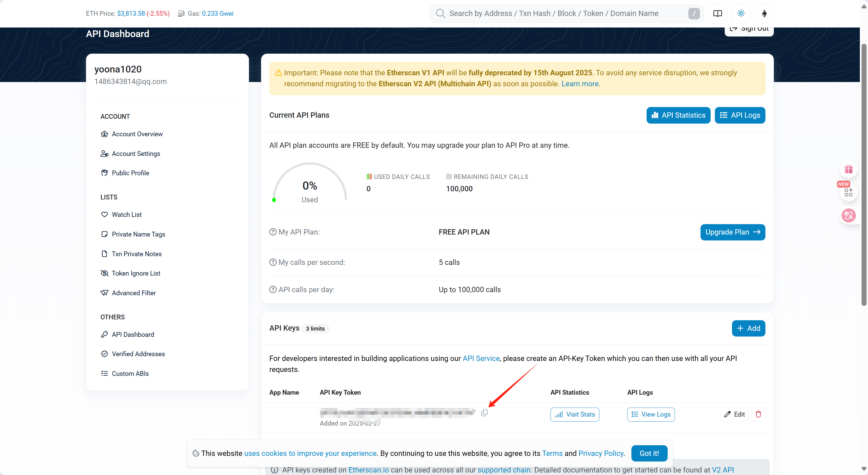Image resolution: width=868 pixels, height=475 pixels.
Task: Open the Privacy Policy link
Action: tap(601, 453)
